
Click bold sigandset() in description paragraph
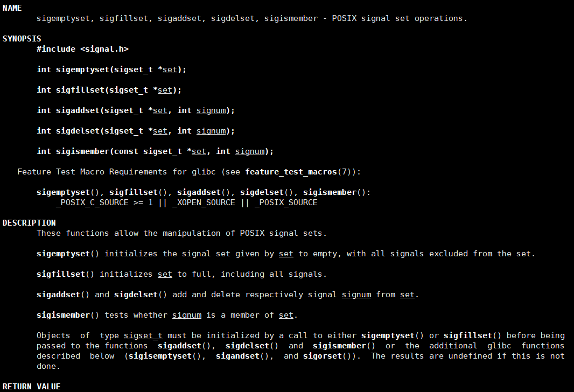(242, 356)
